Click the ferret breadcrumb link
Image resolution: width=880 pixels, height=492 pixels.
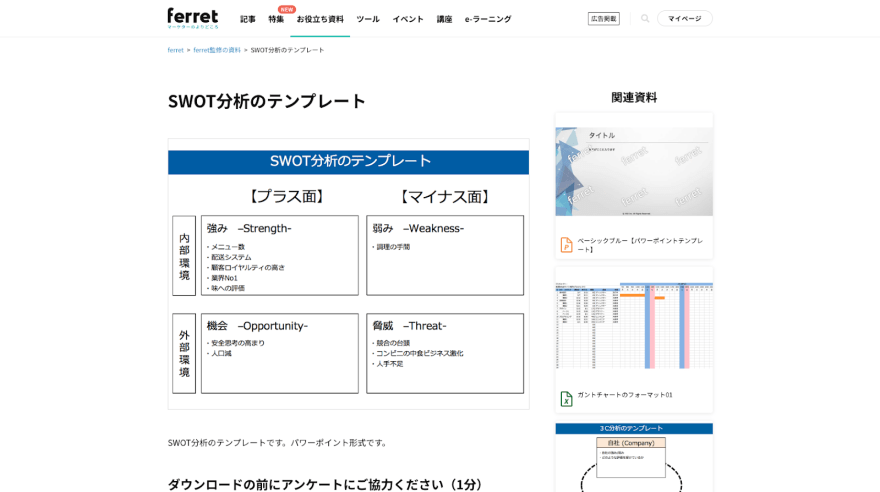(x=175, y=50)
